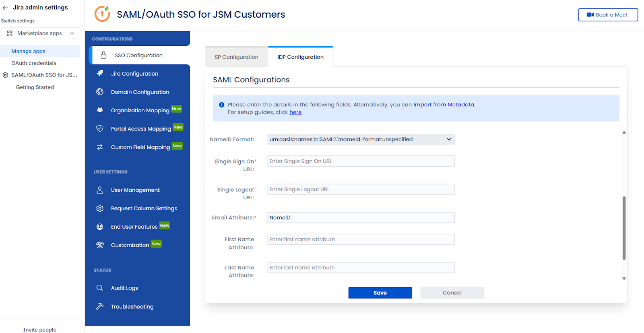Click the Cancel button
Image resolution: width=644 pixels, height=333 pixels.
pyautogui.click(x=452, y=293)
